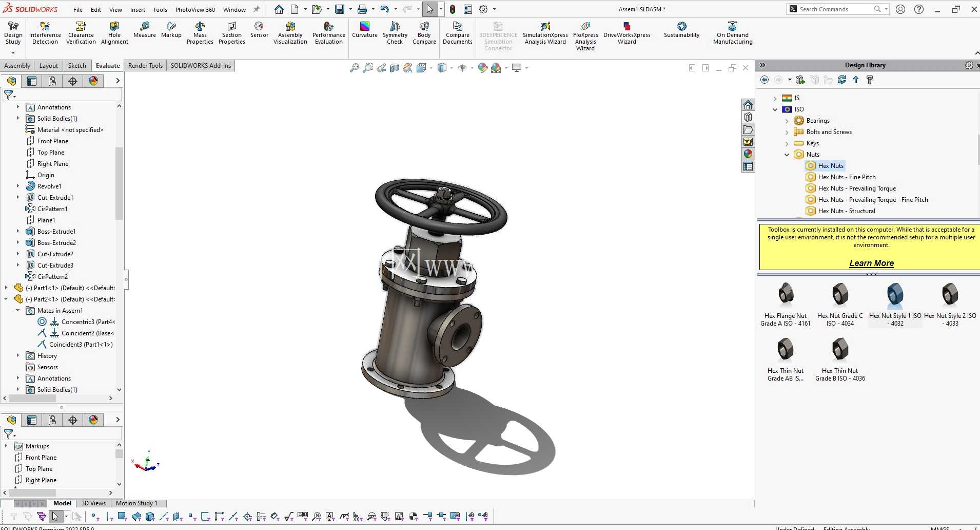The width and height of the screenshot is (980, 530).
Task: Expand the History folder
Action: click(x=18, y=355)
